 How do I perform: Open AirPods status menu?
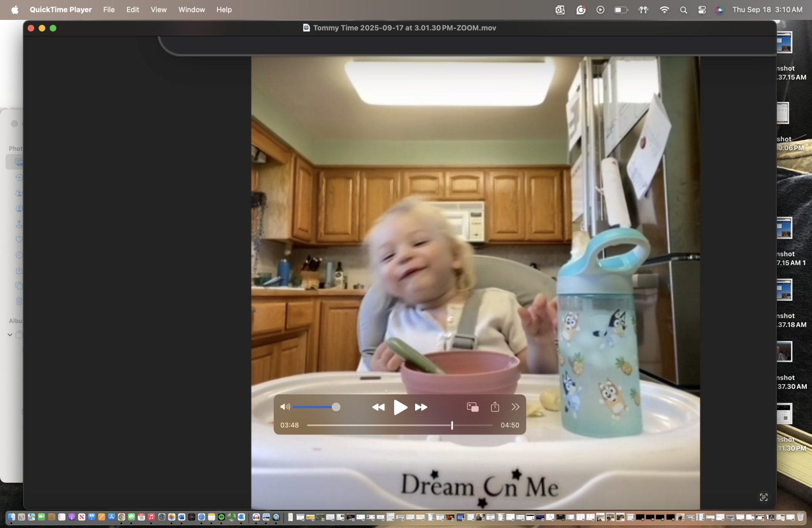[x=643, y=10]
